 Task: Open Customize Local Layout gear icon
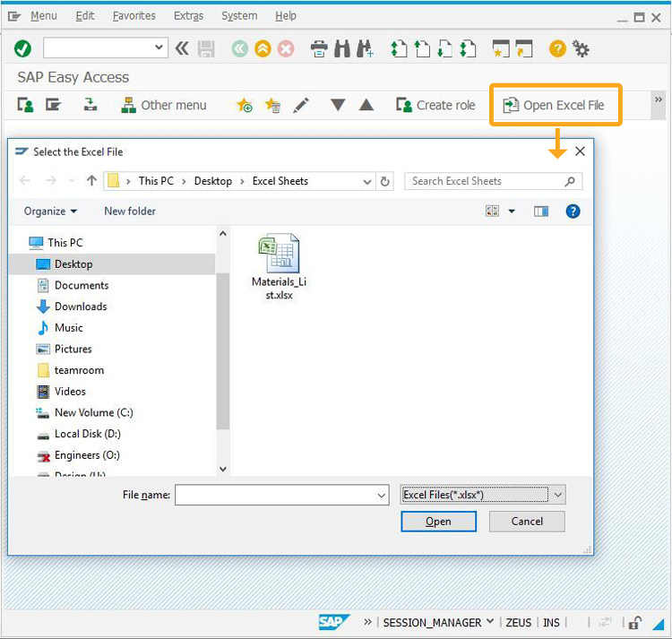[x=581, y=48]
